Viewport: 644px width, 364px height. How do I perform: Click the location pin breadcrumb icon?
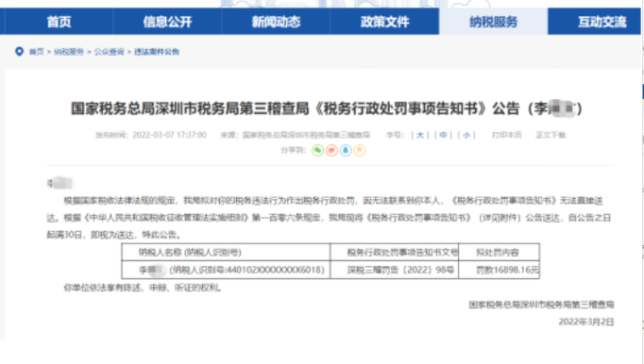pos(19,51)
